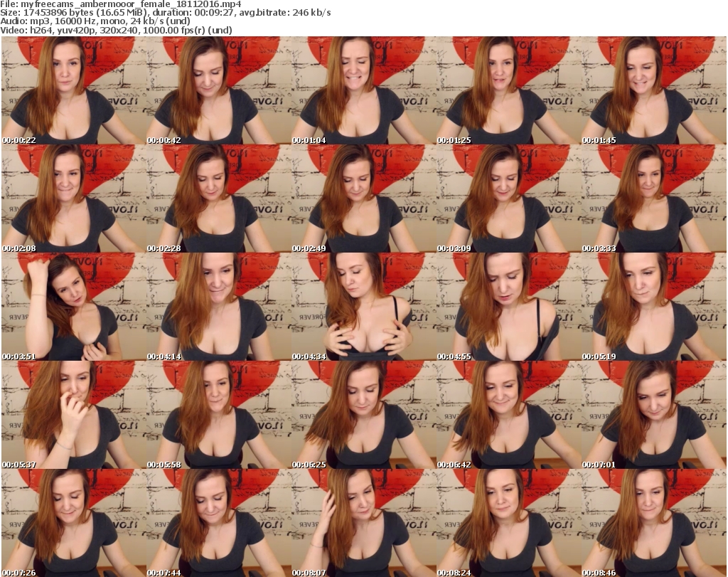728x577 pixels.
Task: Select the frame at 00:00:42
Action: tap(218, 90)
